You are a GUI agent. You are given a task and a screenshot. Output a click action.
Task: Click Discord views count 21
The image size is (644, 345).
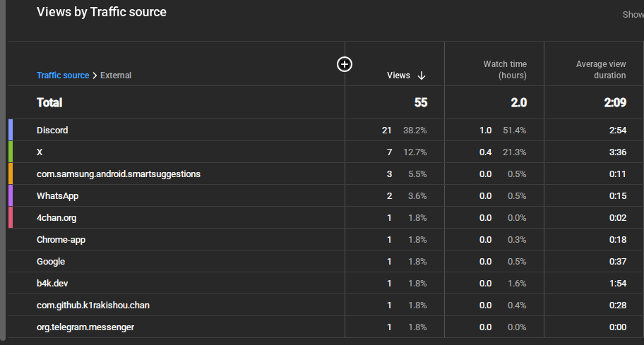click(x=386, y=131)
